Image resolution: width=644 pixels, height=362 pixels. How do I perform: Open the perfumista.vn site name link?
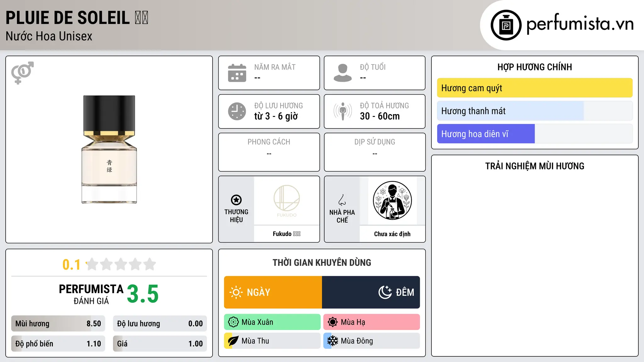pyautogui.click(x=580, y=24)
